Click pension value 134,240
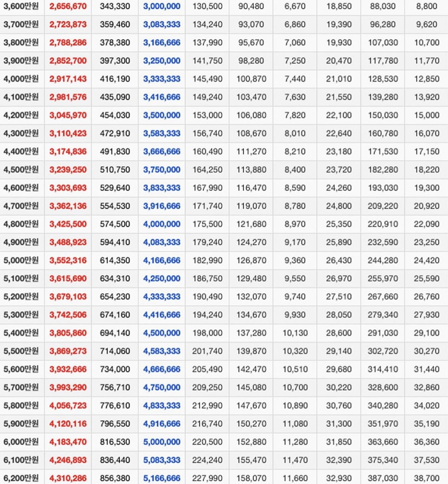This screenshot has width=448, height=484. coord(207,25)
